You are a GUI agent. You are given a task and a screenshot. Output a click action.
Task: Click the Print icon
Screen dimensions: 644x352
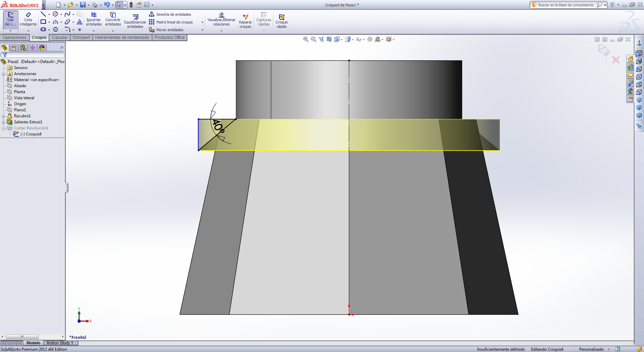click(x=95, y=5)
